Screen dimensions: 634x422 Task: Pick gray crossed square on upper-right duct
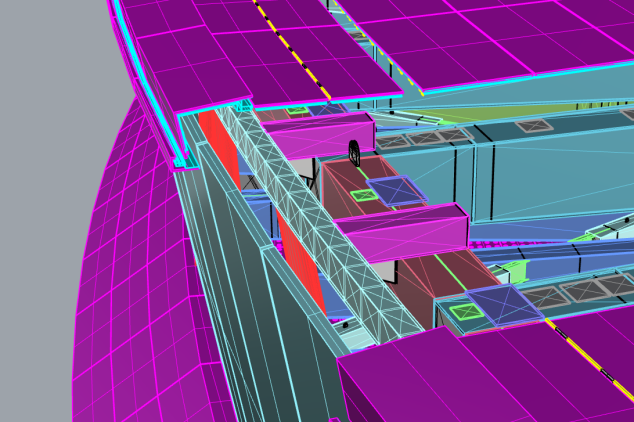[534, 125]
